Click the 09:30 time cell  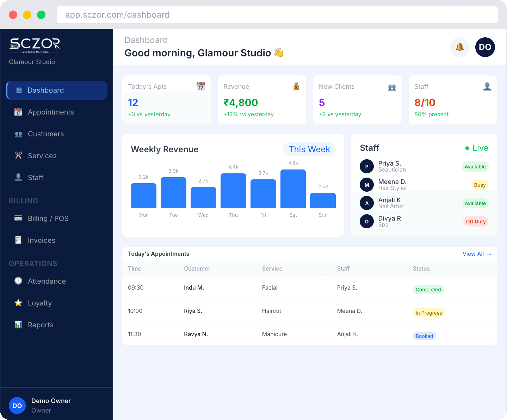[x=136, y=288]
